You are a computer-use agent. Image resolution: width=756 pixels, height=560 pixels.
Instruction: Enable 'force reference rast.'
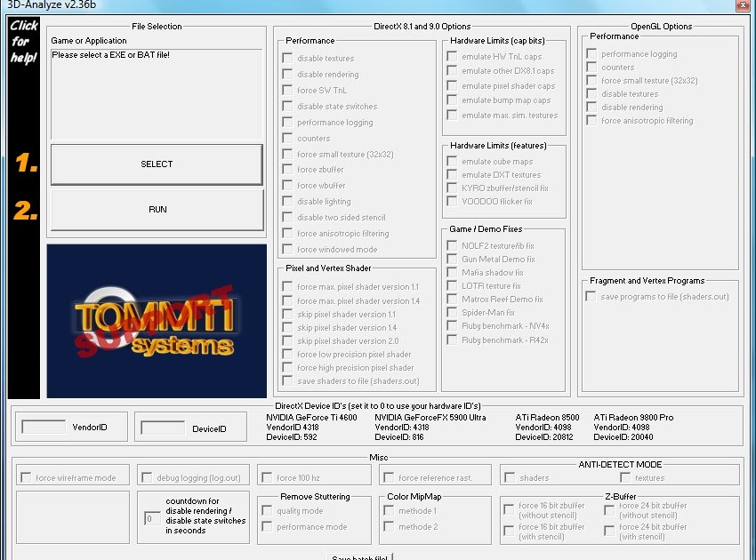(389, 477)
